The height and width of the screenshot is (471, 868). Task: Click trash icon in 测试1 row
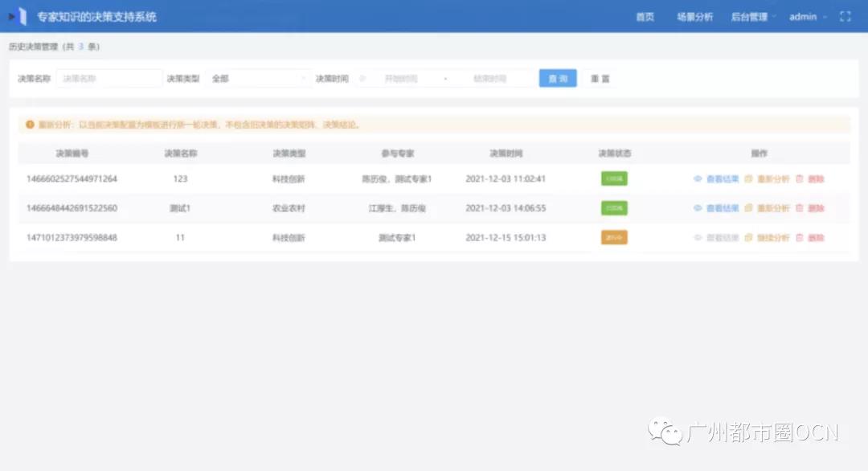(x=799, y=208)
